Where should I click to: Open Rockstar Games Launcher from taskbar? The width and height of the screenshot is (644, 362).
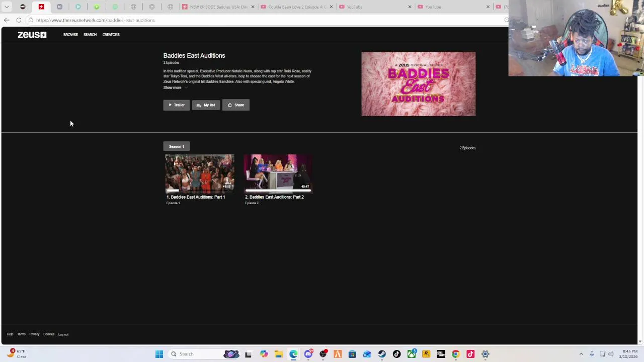pyautogui.click(x=426, y=354)
